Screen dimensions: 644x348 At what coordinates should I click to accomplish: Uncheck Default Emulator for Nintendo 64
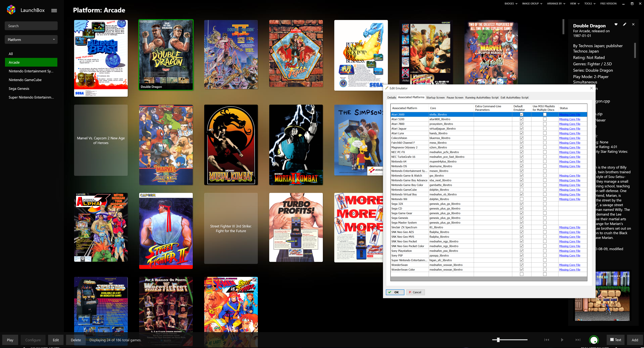tap(521, 161)
